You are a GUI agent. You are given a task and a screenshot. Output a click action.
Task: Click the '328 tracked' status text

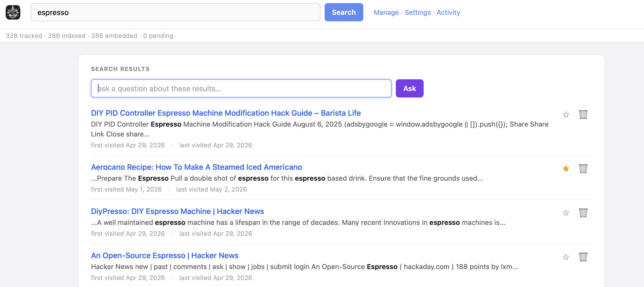[24, 36]
